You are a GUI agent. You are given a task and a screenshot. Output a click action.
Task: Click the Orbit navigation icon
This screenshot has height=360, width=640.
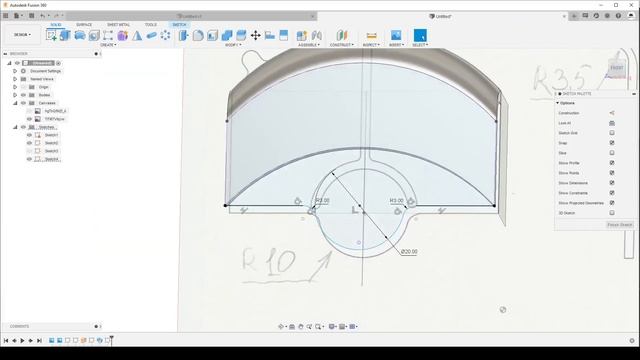[x=281, y=327]
